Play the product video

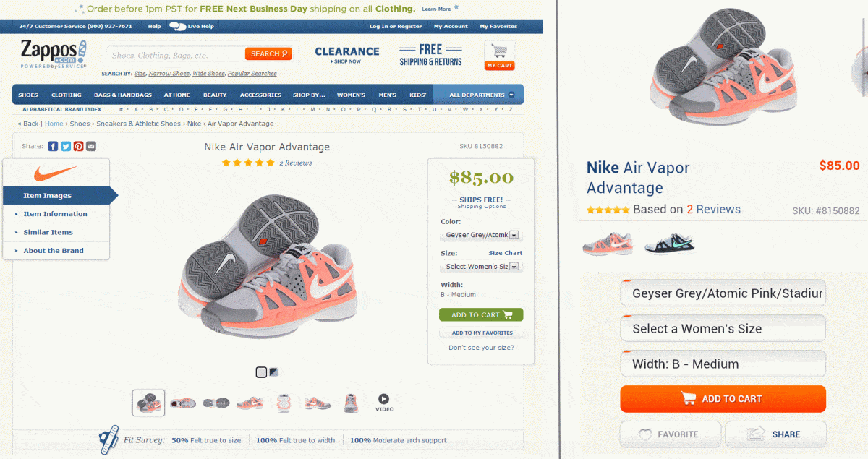tap(384, 403)
